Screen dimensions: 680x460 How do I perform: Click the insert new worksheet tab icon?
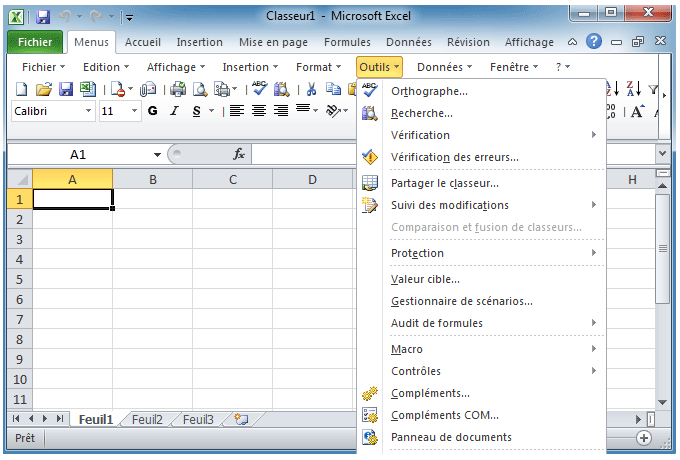click(x=241, y=419)
